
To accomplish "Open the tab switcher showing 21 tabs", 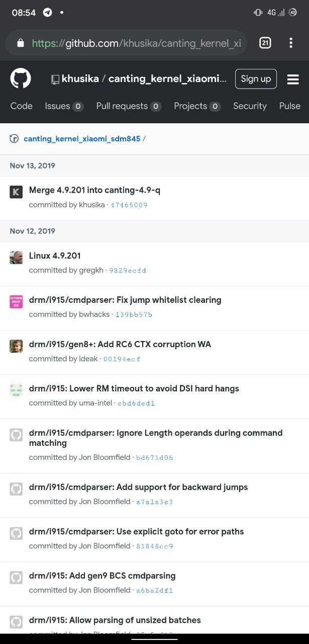I will click(x=265, y=43).
